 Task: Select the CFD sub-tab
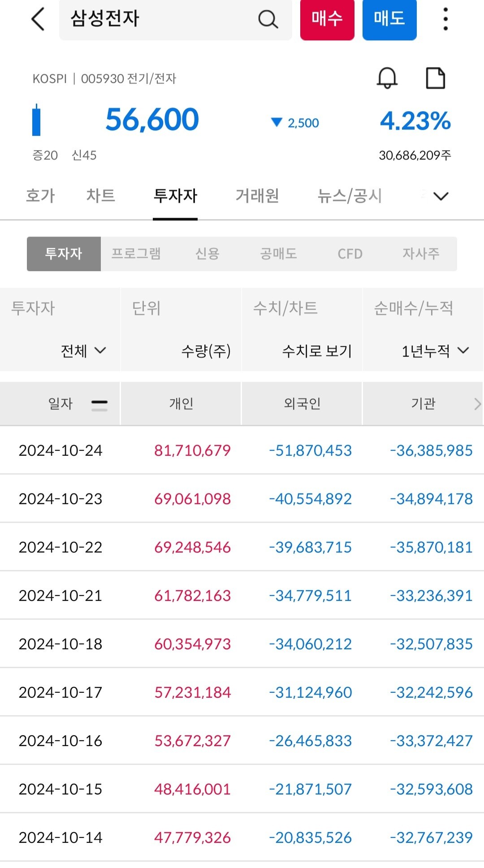tap(350, 254)
